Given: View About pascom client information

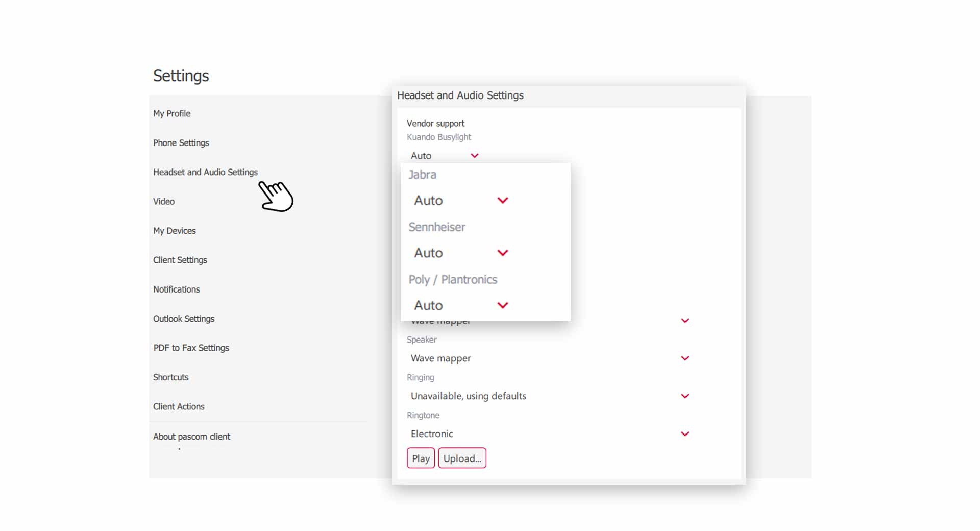Looking at the screenshot, I should tap(192, 437).
